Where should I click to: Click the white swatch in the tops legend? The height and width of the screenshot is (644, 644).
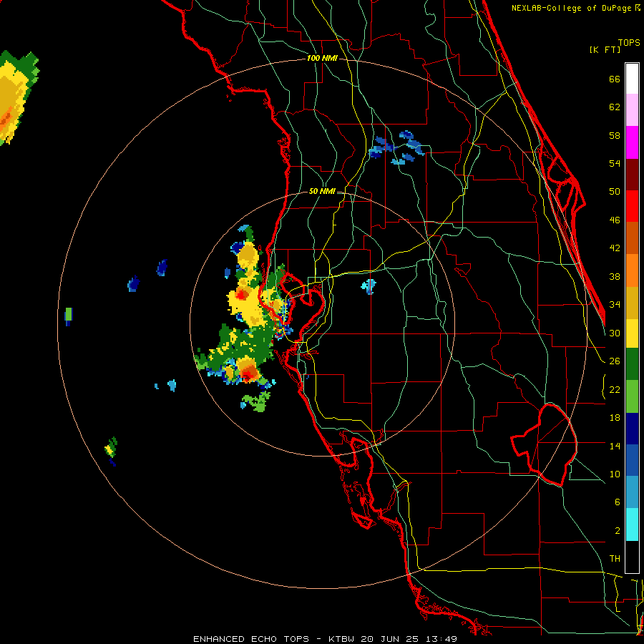[632, 79]
